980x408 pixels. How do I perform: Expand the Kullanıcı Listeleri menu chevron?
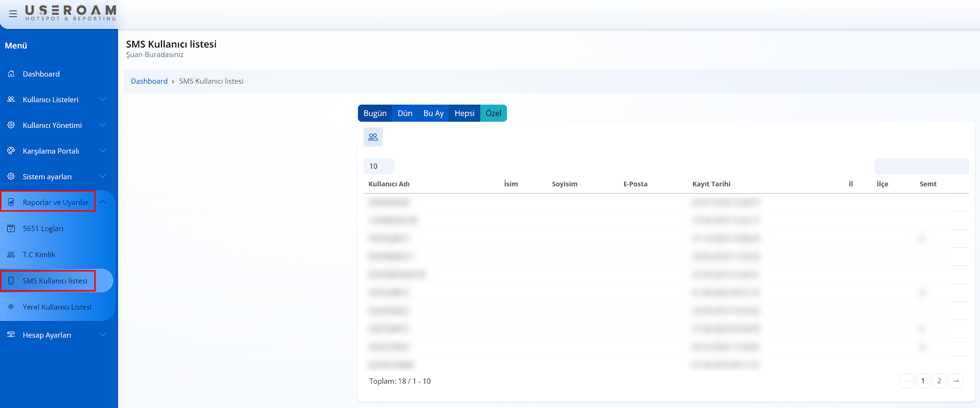[102, 99]
